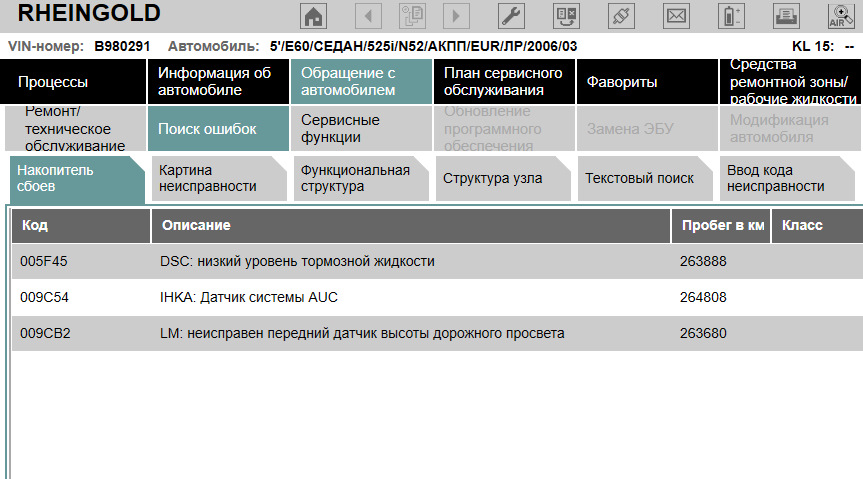The width and height of the screenshot is (863, 479).
Task: Go back with left arrow icon
Action: (x=368, y=16)
